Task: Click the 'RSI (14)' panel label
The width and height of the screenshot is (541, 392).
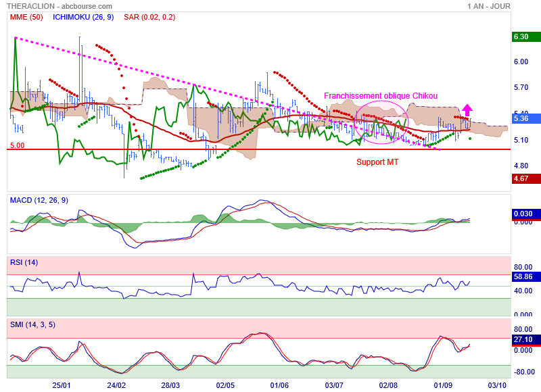Action: tap(24, 262)
